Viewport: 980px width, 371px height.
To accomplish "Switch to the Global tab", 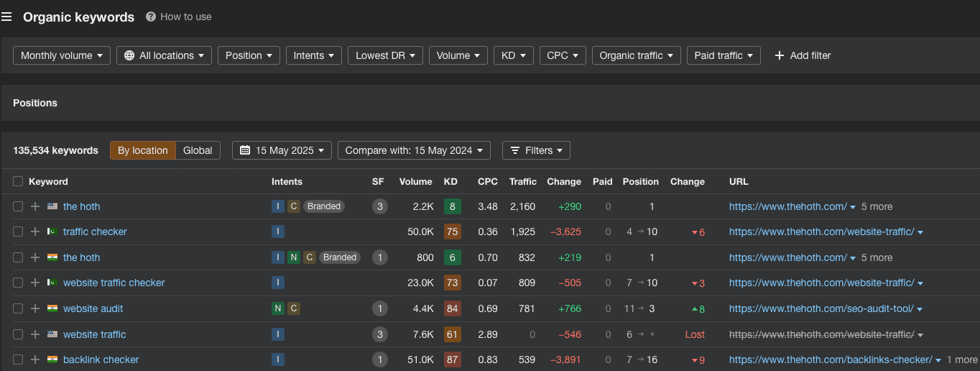I will [x=198, y=150].
